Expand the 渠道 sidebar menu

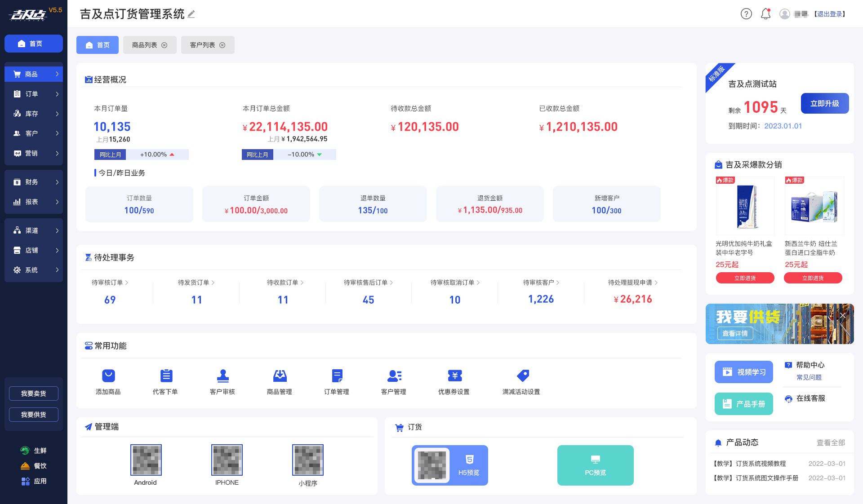(x=34, y=230)
